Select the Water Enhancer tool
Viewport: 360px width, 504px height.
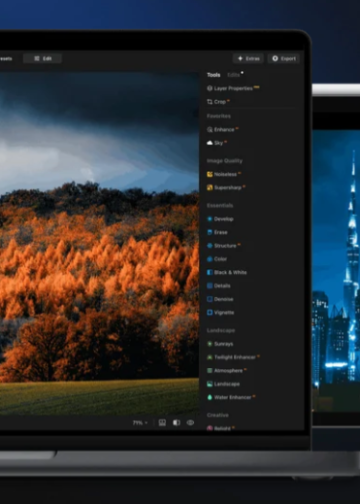pos(231,397)
